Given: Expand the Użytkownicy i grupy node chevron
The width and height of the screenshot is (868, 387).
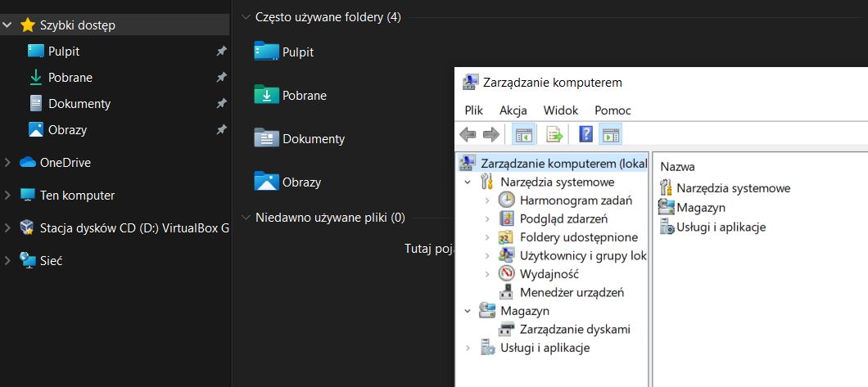Looking at the screenshot, I should 487,255.
